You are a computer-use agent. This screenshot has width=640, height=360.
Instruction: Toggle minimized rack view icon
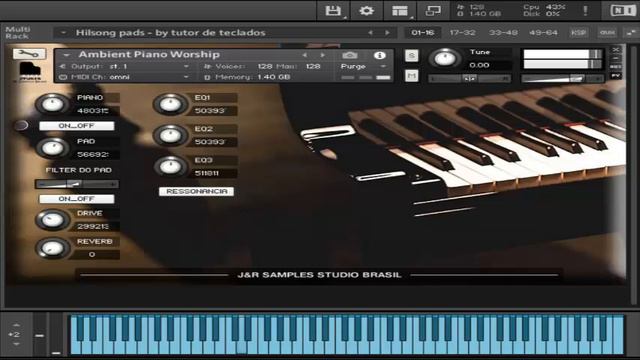433,11
